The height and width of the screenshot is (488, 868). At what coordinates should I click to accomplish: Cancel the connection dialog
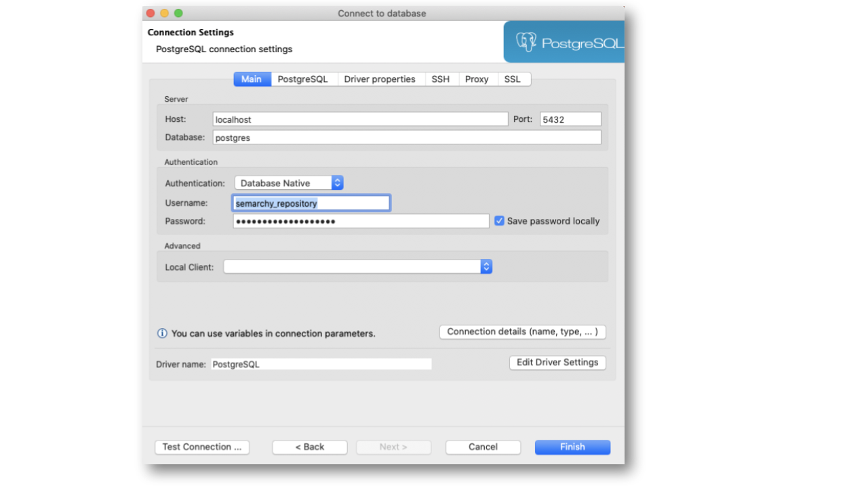pyautogui.click(x=483, y=447)
